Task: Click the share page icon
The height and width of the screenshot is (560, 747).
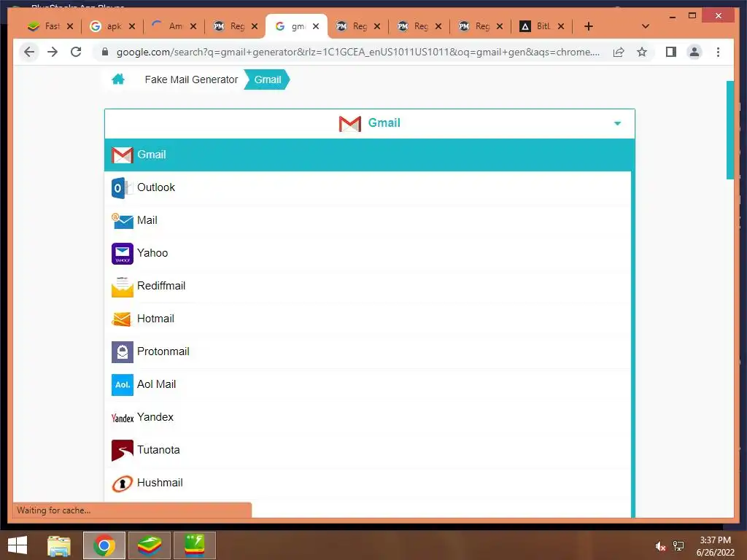Action: 619,52
